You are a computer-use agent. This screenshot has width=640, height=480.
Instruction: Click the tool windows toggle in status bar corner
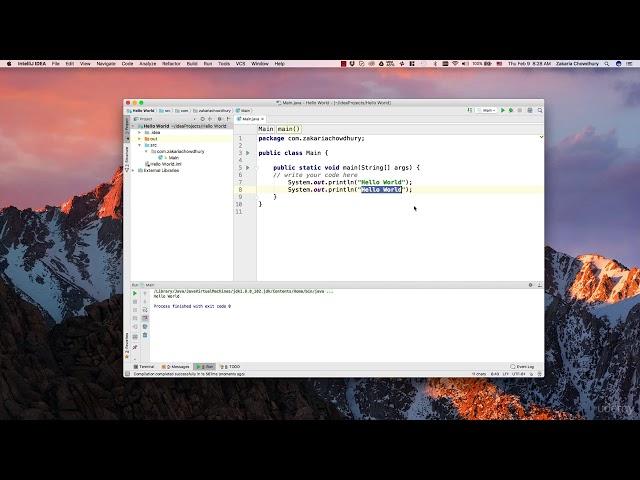tap(127, 374)
